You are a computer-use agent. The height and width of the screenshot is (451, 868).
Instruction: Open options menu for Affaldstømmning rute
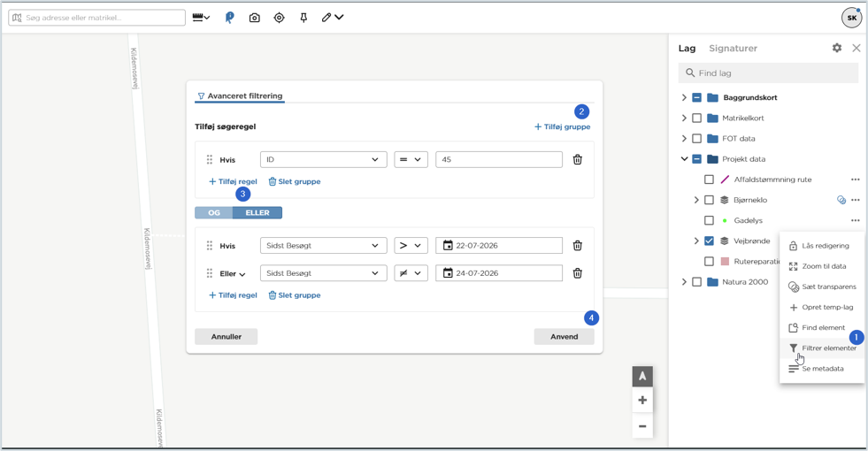click(856, 180)
